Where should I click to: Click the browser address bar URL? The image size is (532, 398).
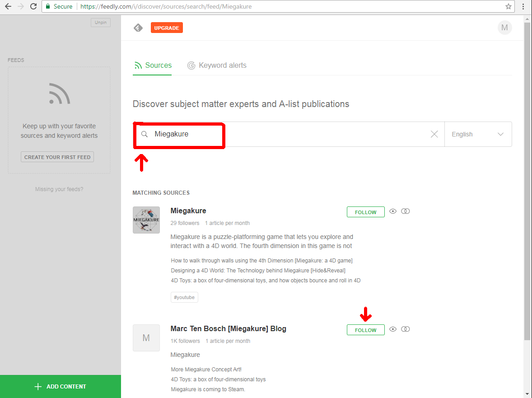point(166,6)
